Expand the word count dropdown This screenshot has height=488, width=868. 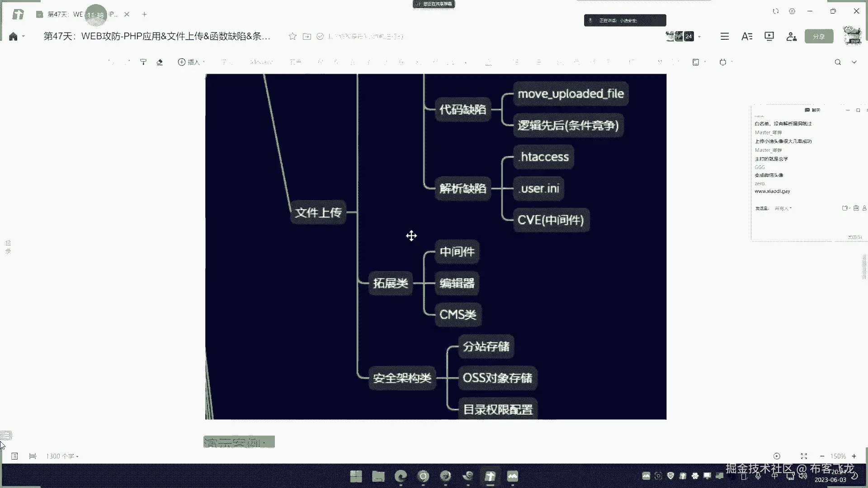coord(62,456)
